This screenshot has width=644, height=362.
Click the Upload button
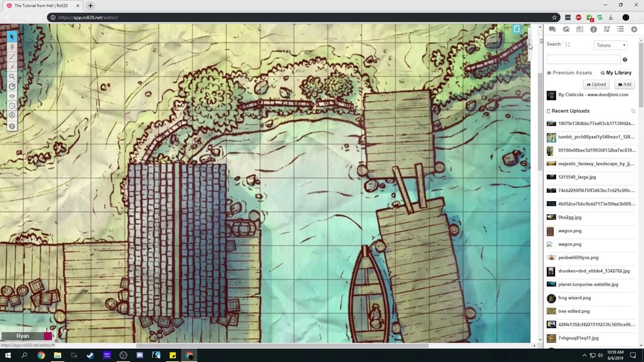596,84
